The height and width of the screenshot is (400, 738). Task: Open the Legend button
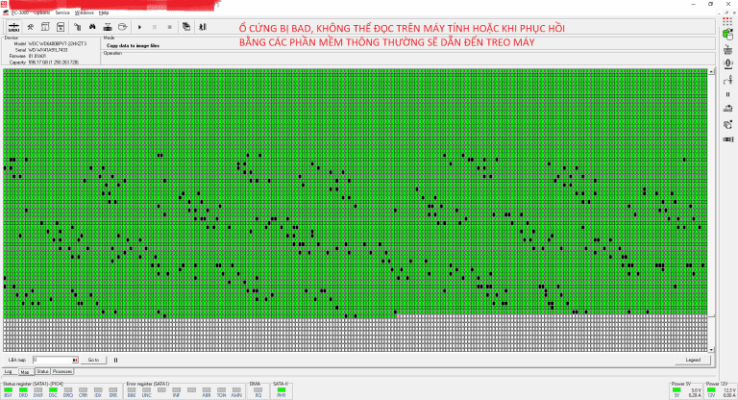692,360
